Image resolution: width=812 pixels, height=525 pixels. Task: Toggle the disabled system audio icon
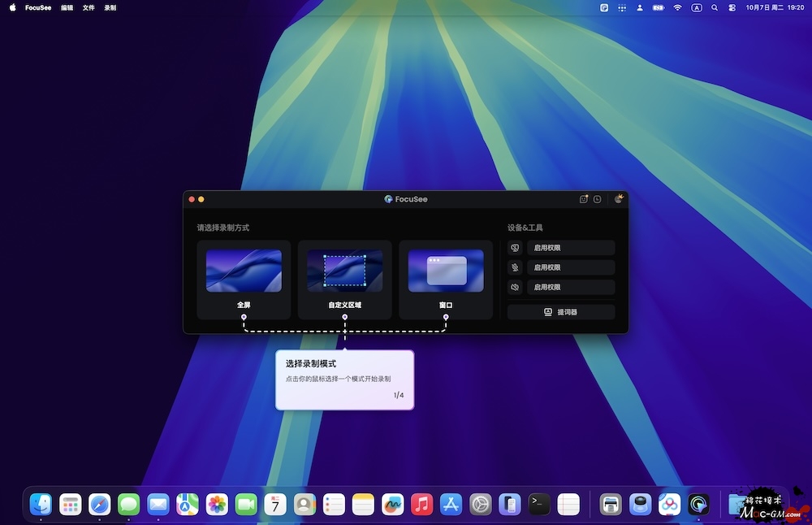pyautogui.click(x=514, y=287)
